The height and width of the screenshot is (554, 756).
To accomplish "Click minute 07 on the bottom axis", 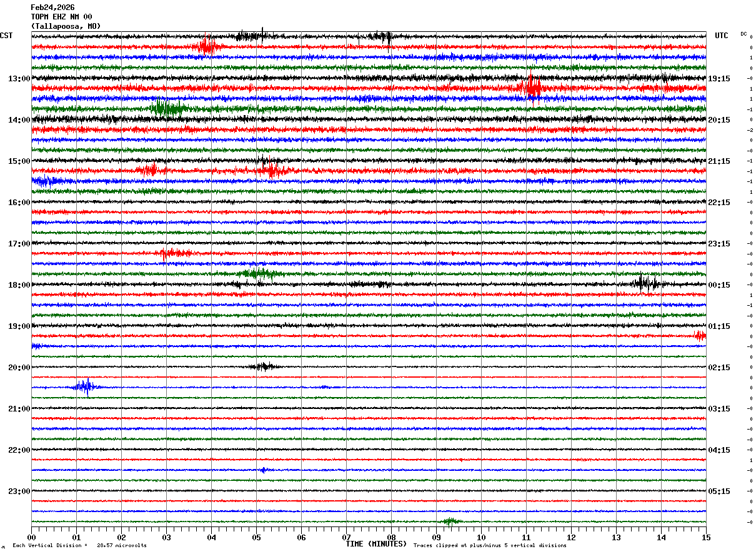I will pyautogui.click(x=346, y=537).
